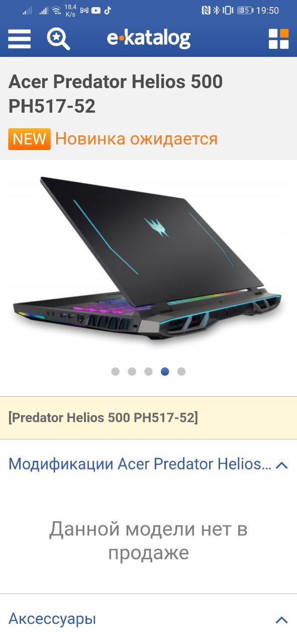The height and width of the screenshot is (644, 297).
Task: Open the hamburger menu
Action: point(19,39)
